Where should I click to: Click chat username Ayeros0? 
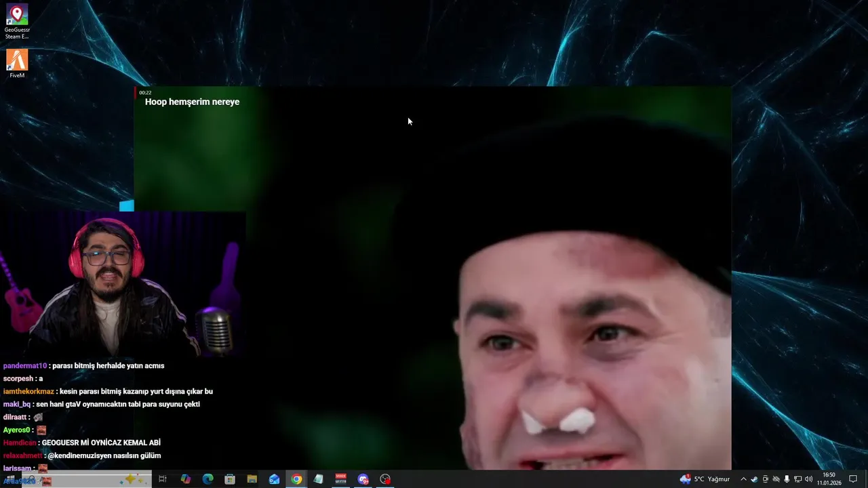point(17,430)
